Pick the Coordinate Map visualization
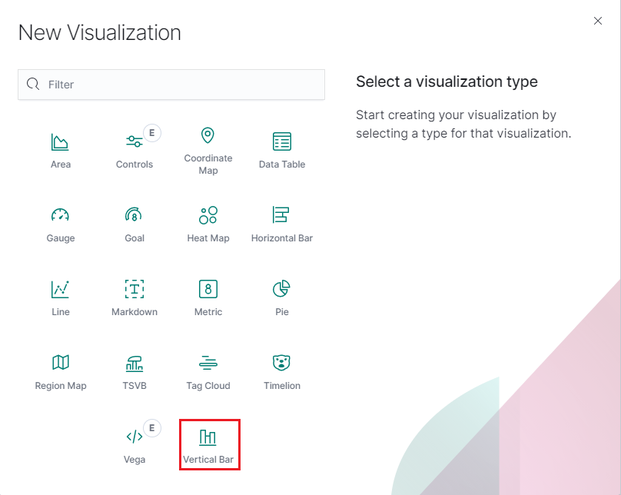 point(208,148)
